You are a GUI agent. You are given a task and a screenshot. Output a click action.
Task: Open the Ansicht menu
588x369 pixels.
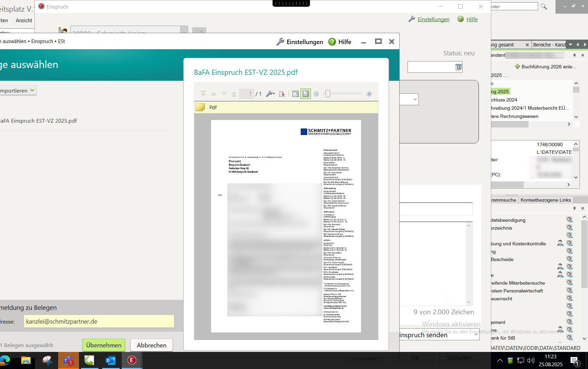(x=24, y=20)
